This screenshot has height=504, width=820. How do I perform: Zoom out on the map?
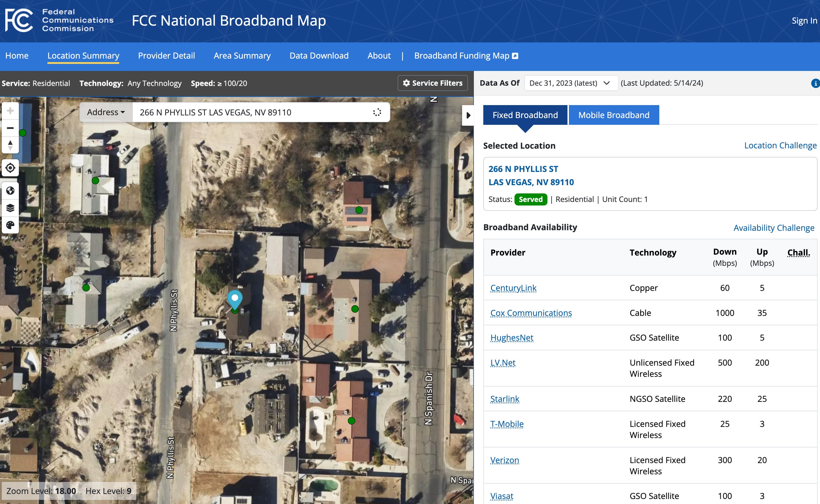[10, 128]
